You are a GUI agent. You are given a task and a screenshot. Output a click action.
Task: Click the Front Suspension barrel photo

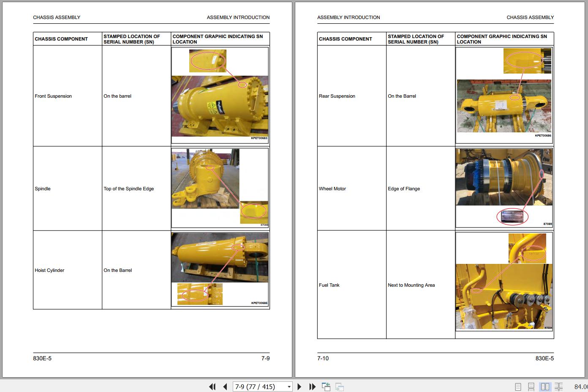pos(220,106)
